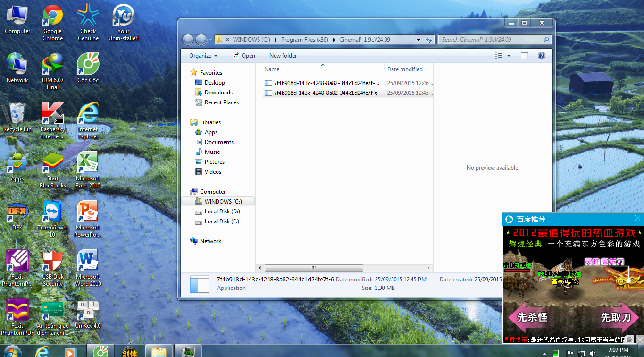
Task: Refresh the current folder view
Action: [428, 40]
